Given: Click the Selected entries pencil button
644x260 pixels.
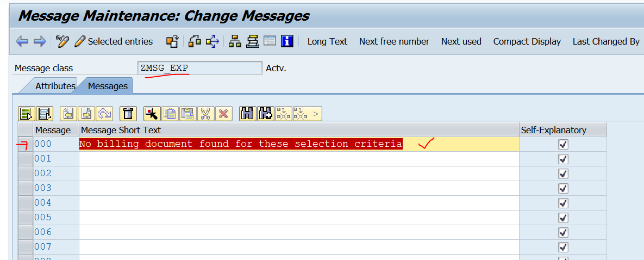Looking at the screenshot, I should tap(114, 41).
